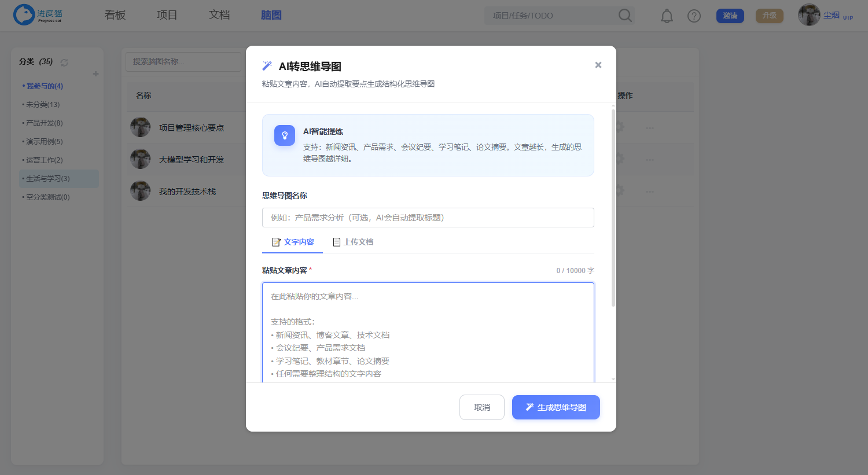Go to 脑图 in top navigation

(x=271, y=15)
